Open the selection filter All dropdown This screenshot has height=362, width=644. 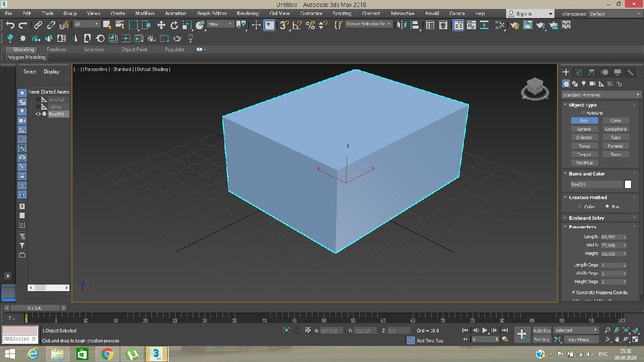pos(86,24)
